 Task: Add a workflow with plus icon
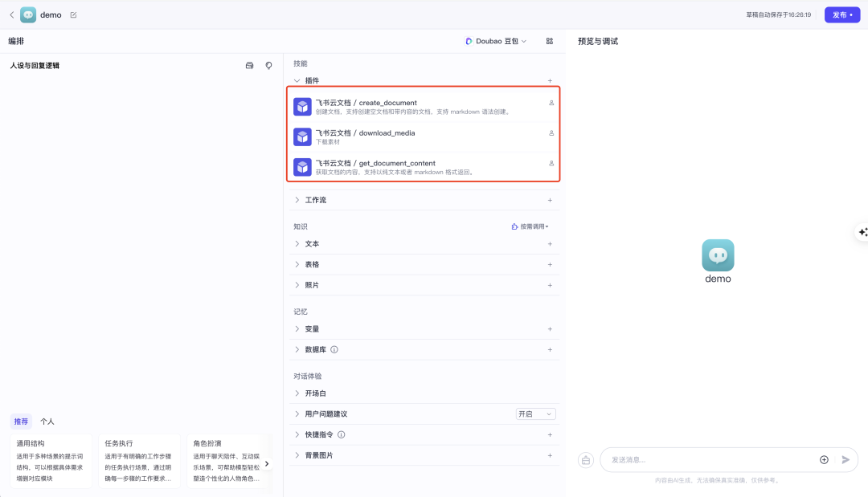(x=550, y=200)
